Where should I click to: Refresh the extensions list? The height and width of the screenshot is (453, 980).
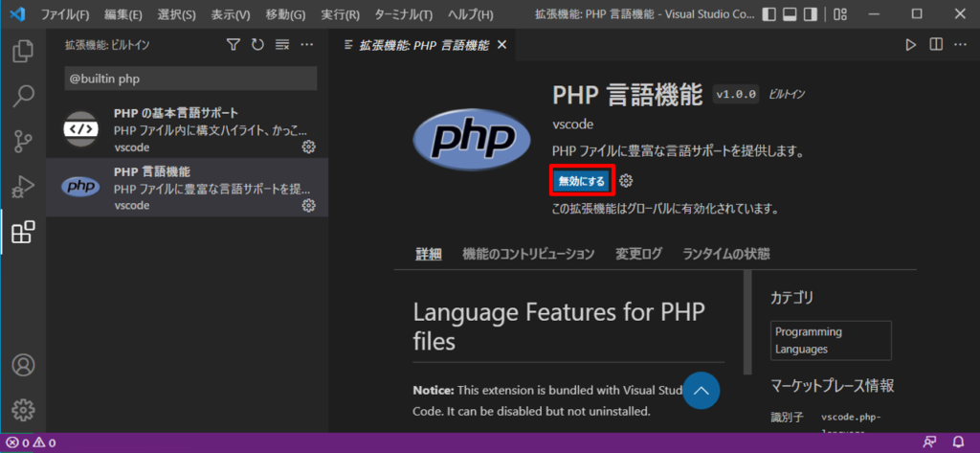point(257,44)
